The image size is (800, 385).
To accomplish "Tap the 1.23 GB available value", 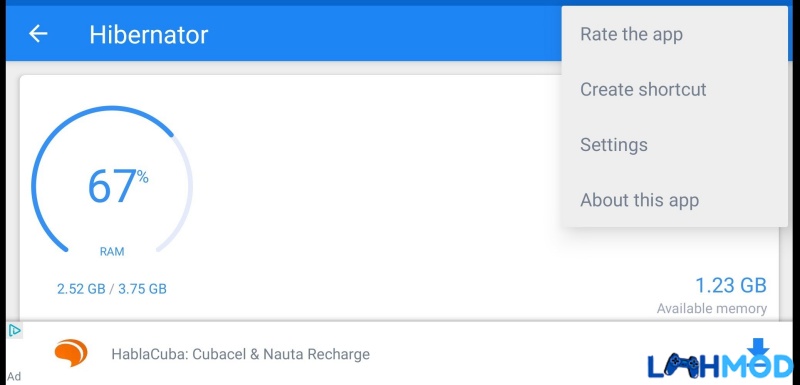I will [731, 286].
